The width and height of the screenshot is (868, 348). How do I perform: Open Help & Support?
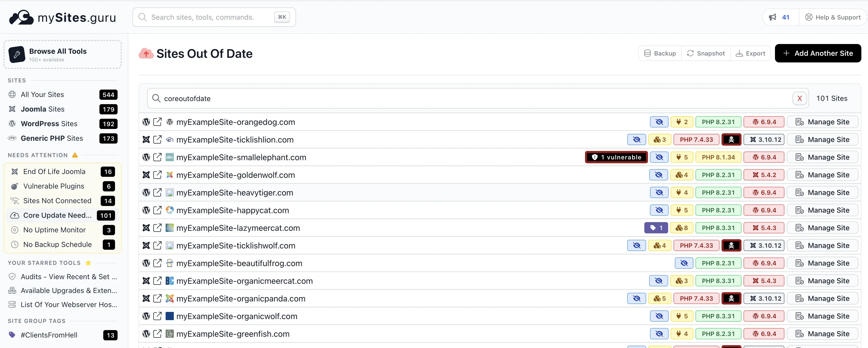(x=833, y=17)
